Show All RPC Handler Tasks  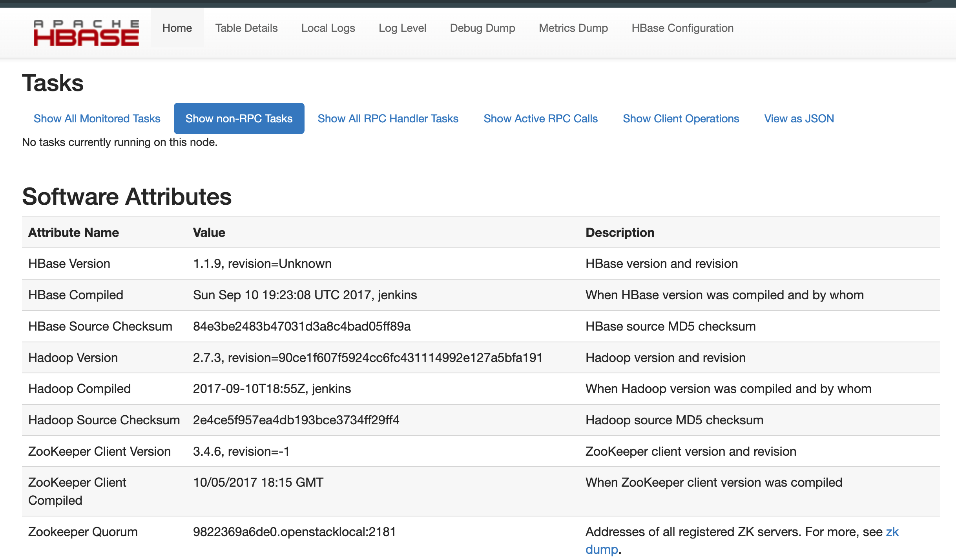(388, 118)
